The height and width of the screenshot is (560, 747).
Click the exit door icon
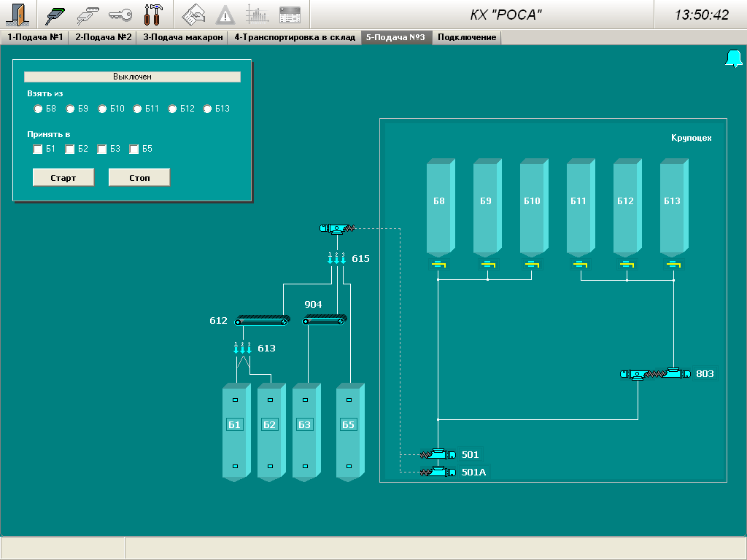(x=17, y=14)
